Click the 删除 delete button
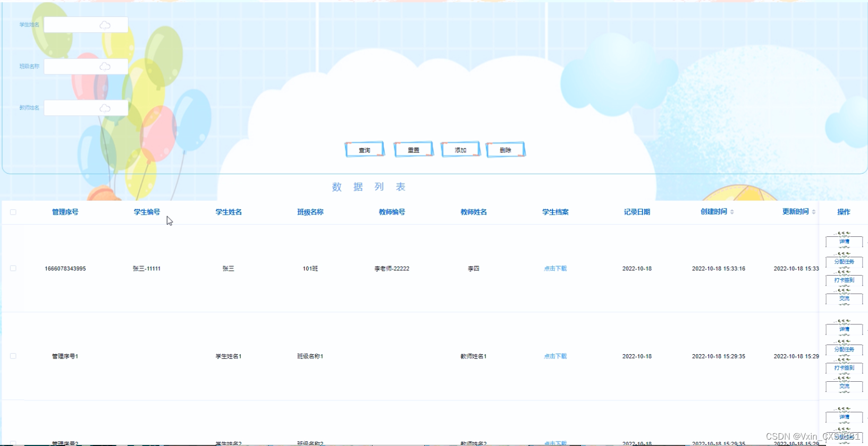Image resolution: width=868 pixels, height=446 pixels. [x=505, y=150]
